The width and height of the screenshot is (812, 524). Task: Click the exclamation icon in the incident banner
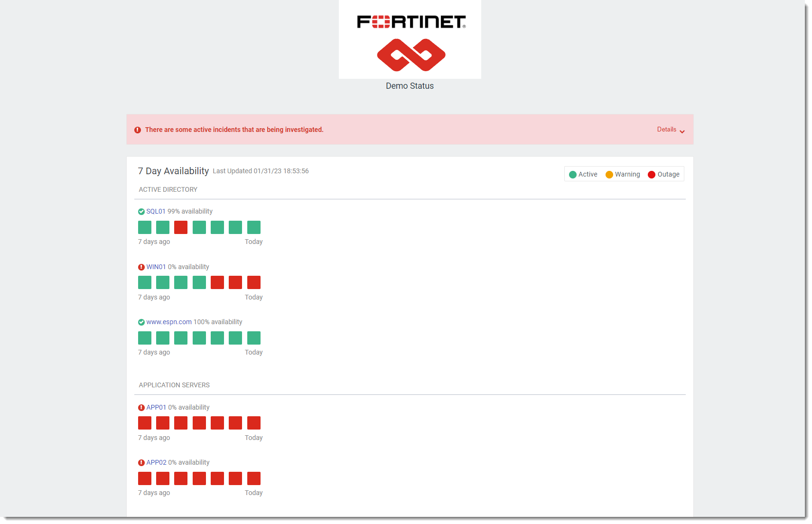pyautogui.click(x=138, y=130)
